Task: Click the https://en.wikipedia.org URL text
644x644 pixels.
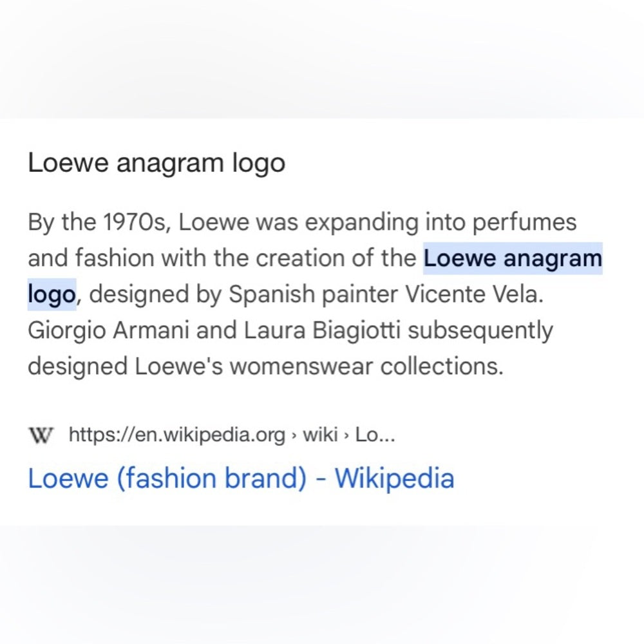Action: 176,435
